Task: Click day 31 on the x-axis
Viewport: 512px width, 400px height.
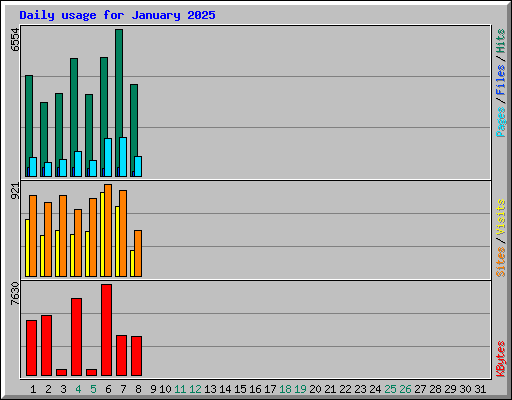Action: (x=480, y=389)
